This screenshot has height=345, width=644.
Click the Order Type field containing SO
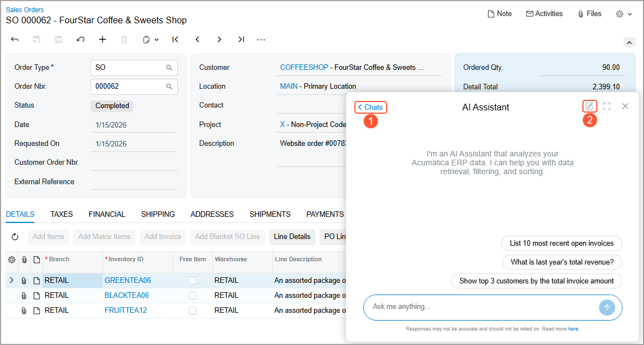click(x=134, y=68)
